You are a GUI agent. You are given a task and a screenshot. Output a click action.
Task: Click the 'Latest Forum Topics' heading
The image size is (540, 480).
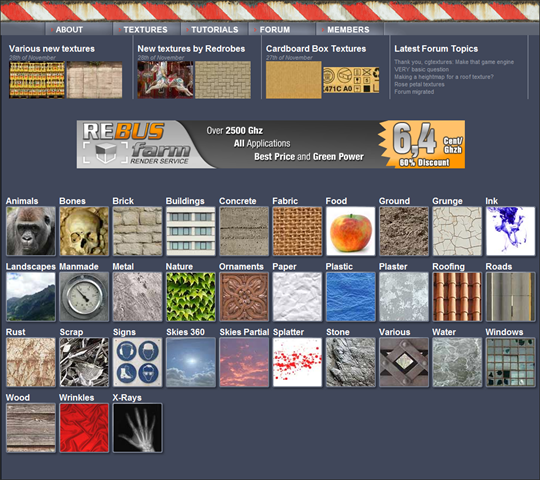[436, 49]
